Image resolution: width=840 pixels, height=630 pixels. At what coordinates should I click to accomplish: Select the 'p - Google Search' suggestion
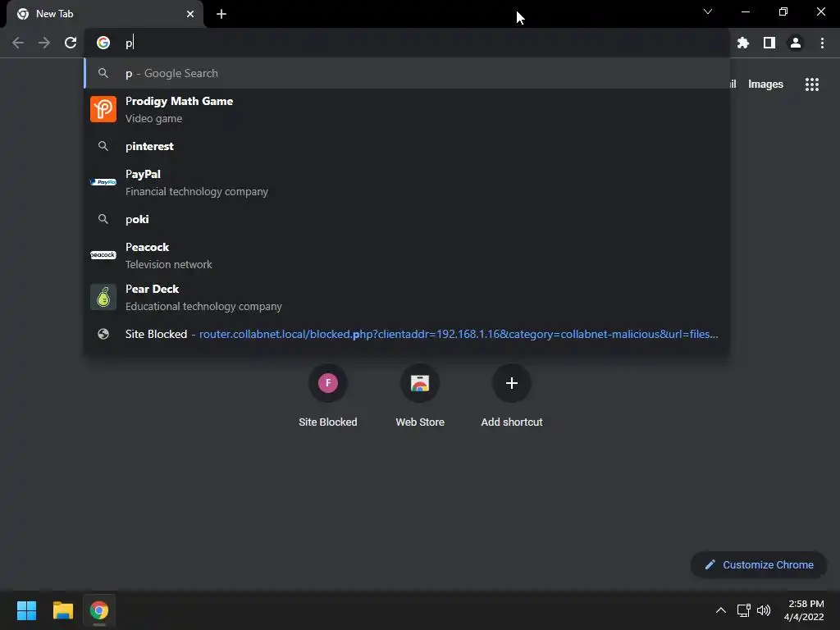[407, 73]
